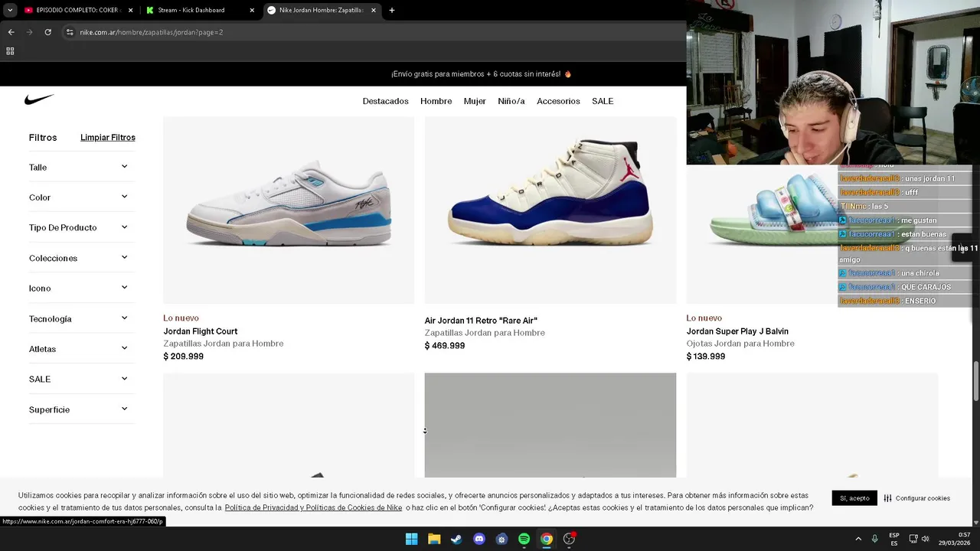This screenshot has width=980, height=551.
Task: Open the volume speaker tray icon
Action: (x=925, y=539)
